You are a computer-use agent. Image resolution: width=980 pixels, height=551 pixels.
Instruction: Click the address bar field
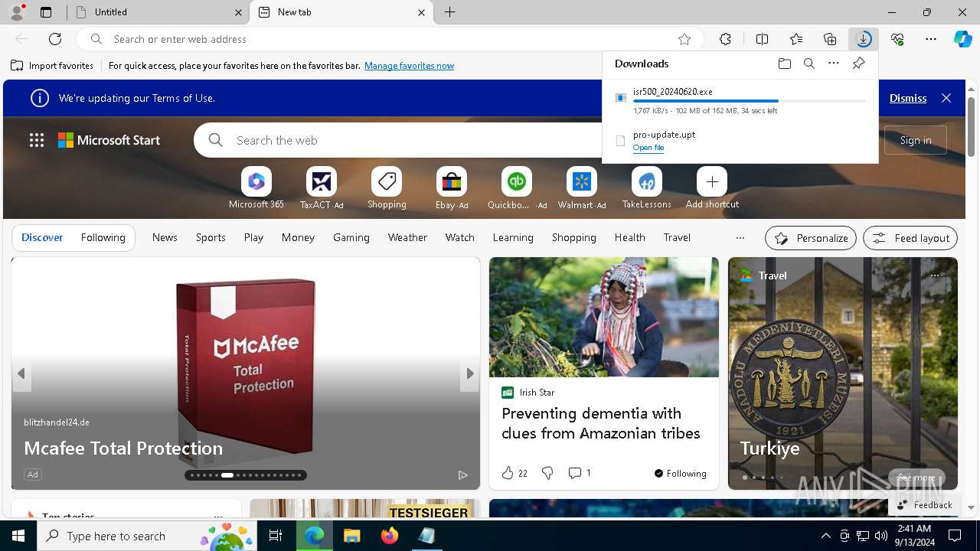tap(390, 39)
